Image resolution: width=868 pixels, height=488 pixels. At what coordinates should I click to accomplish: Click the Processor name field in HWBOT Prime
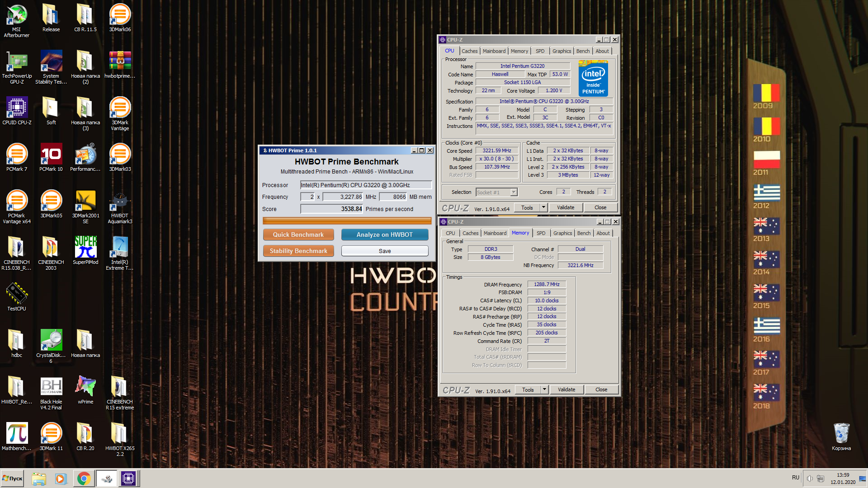click(x=366, y=185)
